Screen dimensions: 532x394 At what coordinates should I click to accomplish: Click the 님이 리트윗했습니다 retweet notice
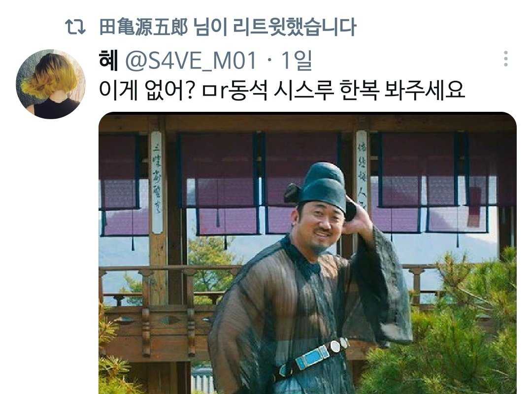pyautogui.click(x=274, y=27)
